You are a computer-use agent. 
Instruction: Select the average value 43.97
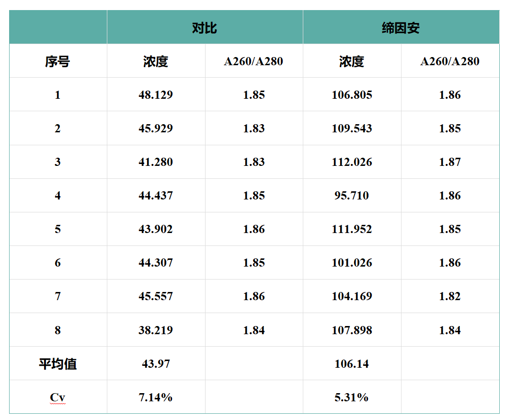coord(156,363)
